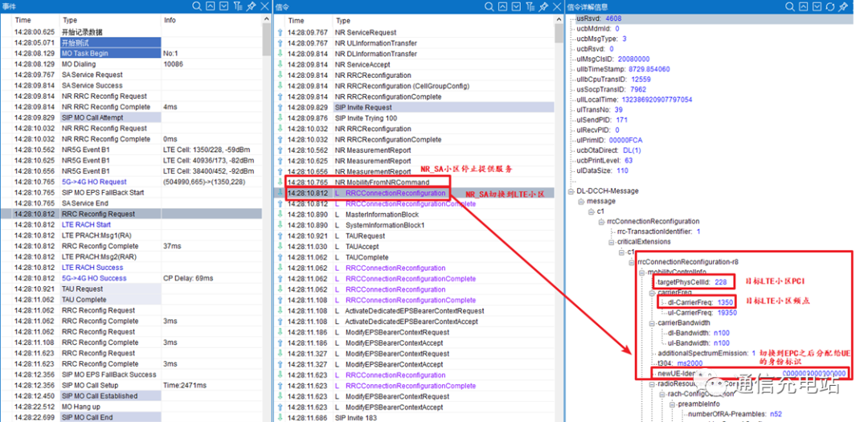Jump to previous message in 信令 panel
The image size is (868, 422).
502,6
